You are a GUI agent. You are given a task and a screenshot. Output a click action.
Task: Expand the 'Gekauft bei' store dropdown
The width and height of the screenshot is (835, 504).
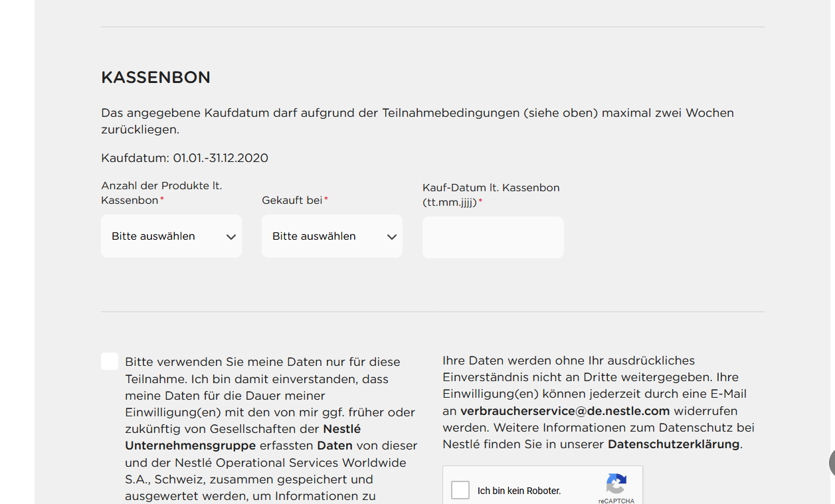[331, 236]
